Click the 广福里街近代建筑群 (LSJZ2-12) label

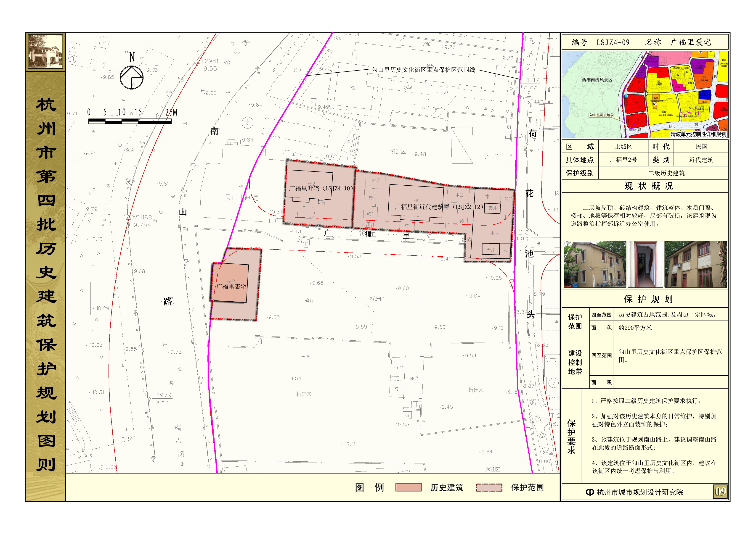439,207
